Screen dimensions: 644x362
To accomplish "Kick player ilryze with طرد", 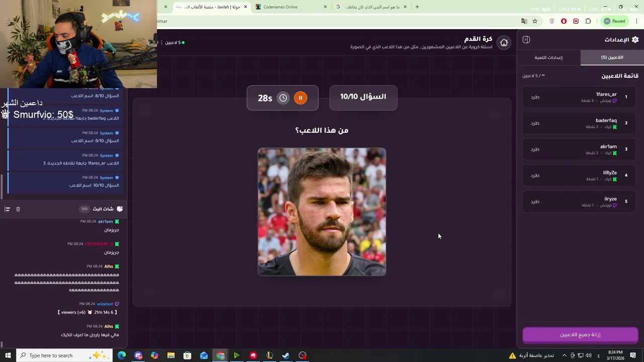I will pyautogui.click(x=535, y=202).
